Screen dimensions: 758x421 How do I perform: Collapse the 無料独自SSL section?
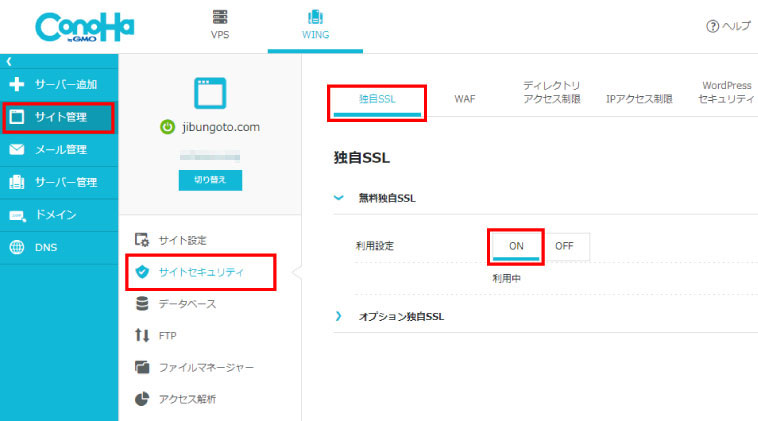coord(338,198)
